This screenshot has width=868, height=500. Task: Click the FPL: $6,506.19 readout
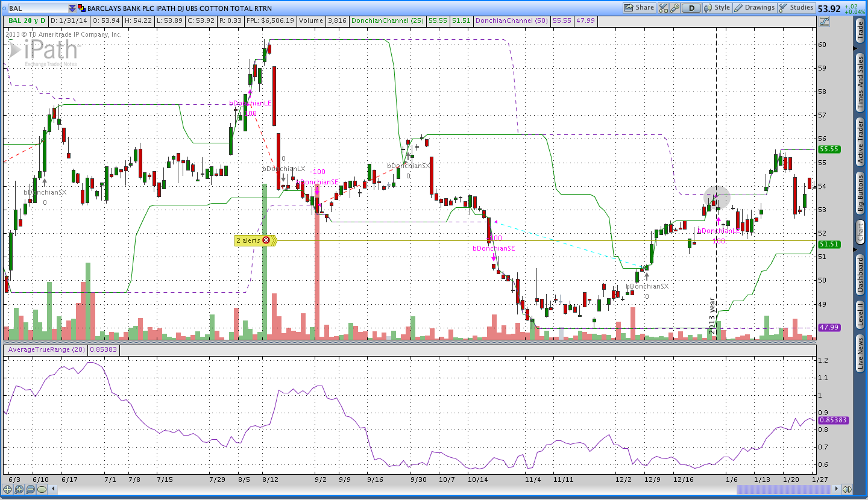(270, 20)
